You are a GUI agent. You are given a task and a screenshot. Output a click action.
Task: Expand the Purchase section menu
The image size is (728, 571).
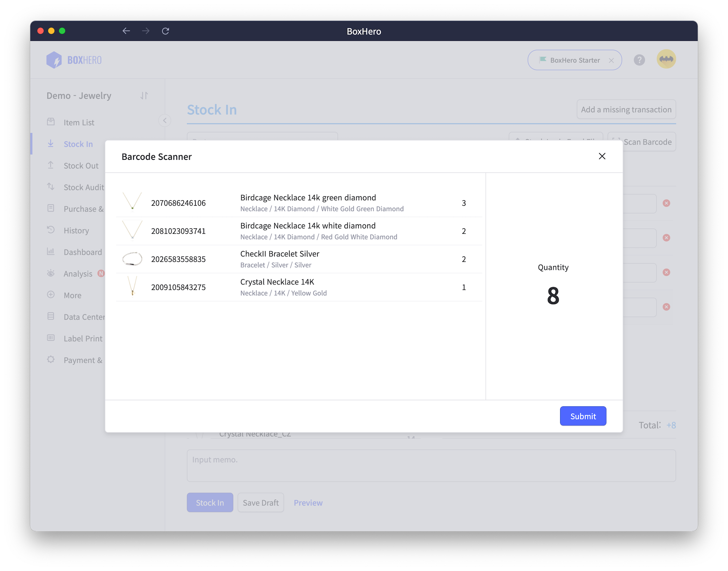[84, 208]
